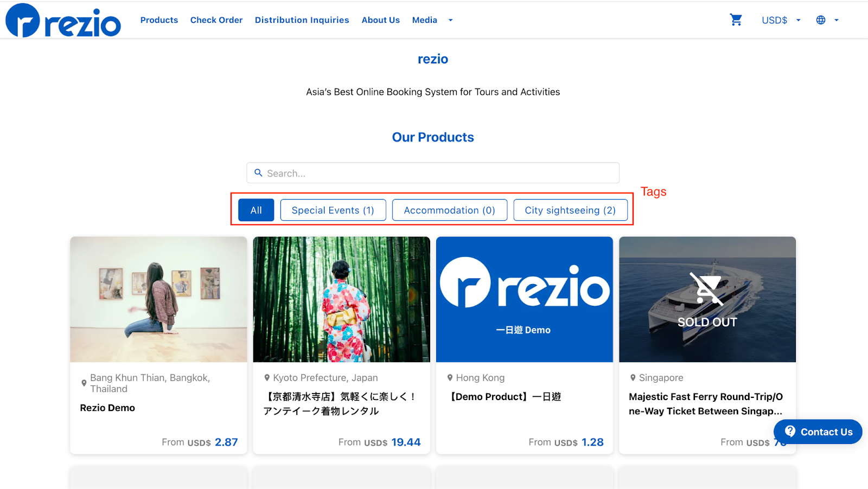Image resolution: width=868 pixels, height=489 pixels.
Task: Click the magnifier icon in search box
Action: tap(259, 173)
